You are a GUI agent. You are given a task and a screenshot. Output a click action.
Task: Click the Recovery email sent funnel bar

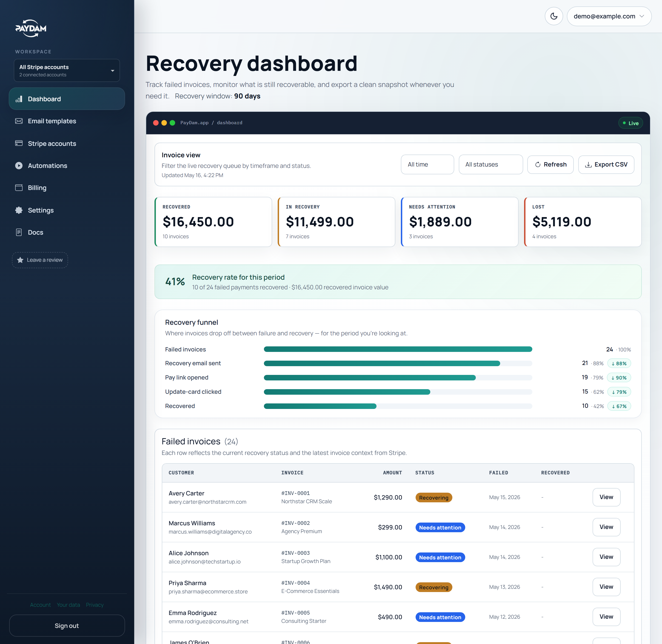[398, 363]
